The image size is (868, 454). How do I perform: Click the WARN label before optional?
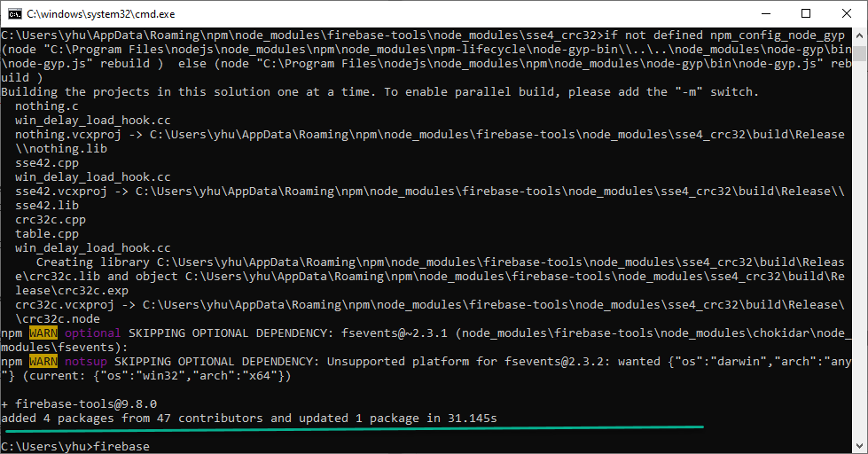click(x=43, y=333)
